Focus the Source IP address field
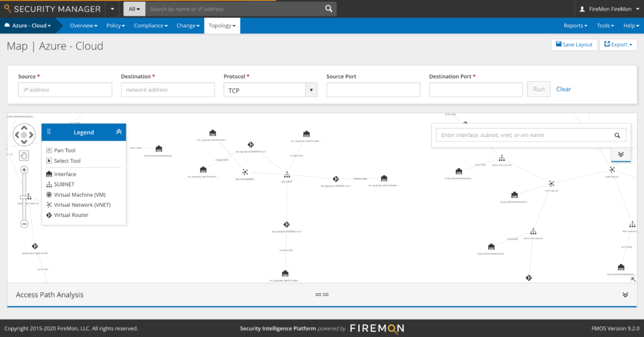 pos(65,89)
